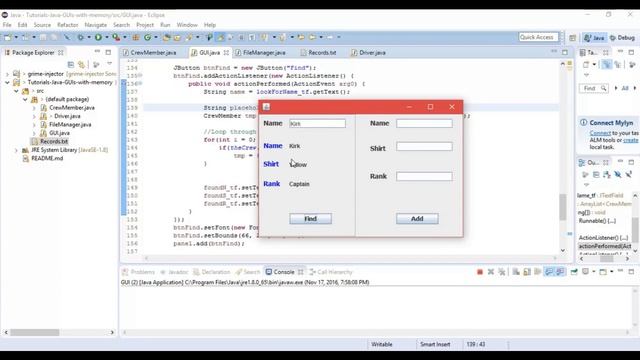Screen dimensions: 640x360
Task: Switch to the Java perspective
Action: pos(594,38)
